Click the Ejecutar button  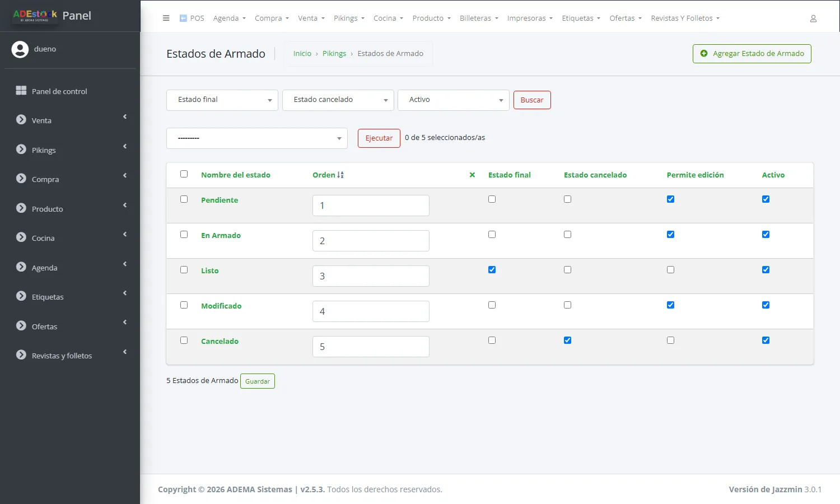tap(379, 138)
